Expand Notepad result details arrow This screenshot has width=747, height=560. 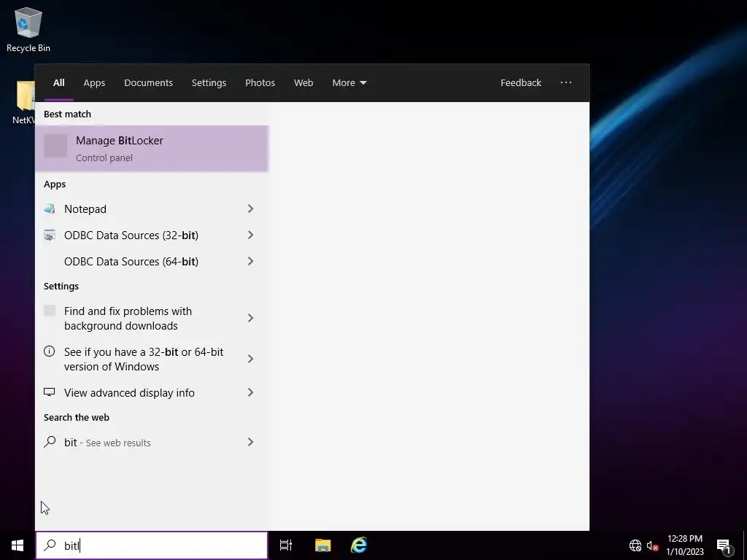point(251,209)
